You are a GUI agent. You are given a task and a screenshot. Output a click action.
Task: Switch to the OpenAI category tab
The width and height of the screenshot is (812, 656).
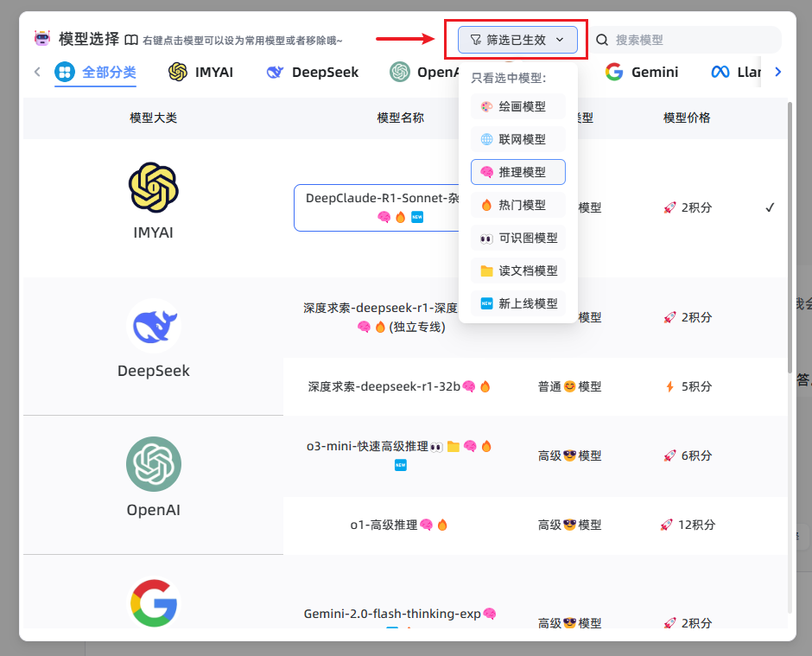pyautogui.click(x=425, y=72)
